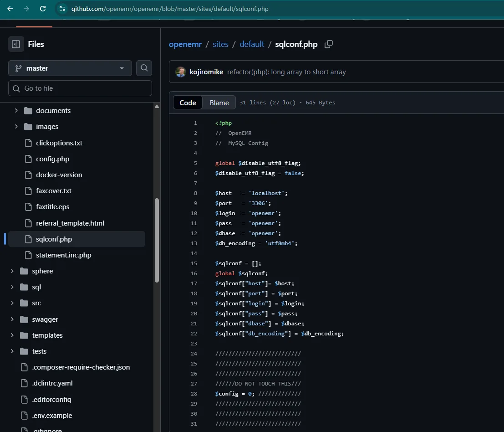Image resolution: width=504 pixels, height=432 pixels.
Task: Open referral_template.html file
Action: 70,223
